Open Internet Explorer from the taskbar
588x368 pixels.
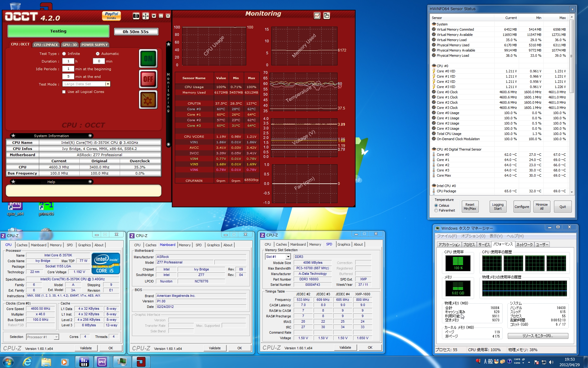tap(27, 362)
